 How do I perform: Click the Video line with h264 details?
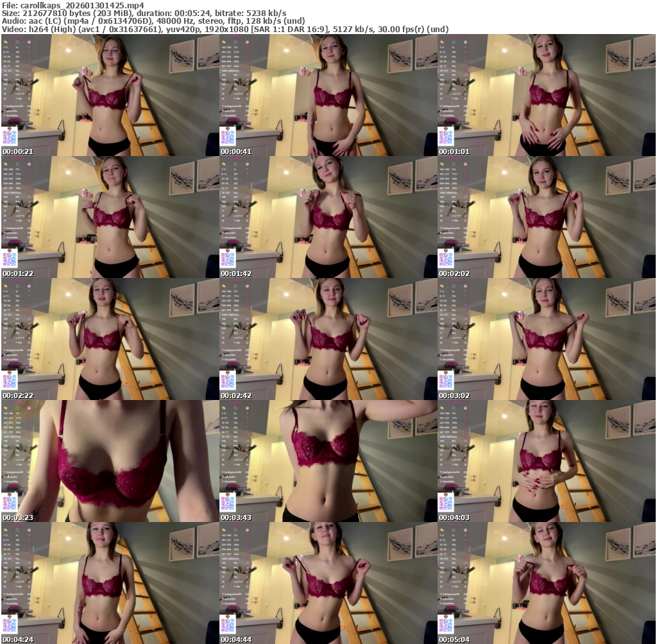[225, 30]
